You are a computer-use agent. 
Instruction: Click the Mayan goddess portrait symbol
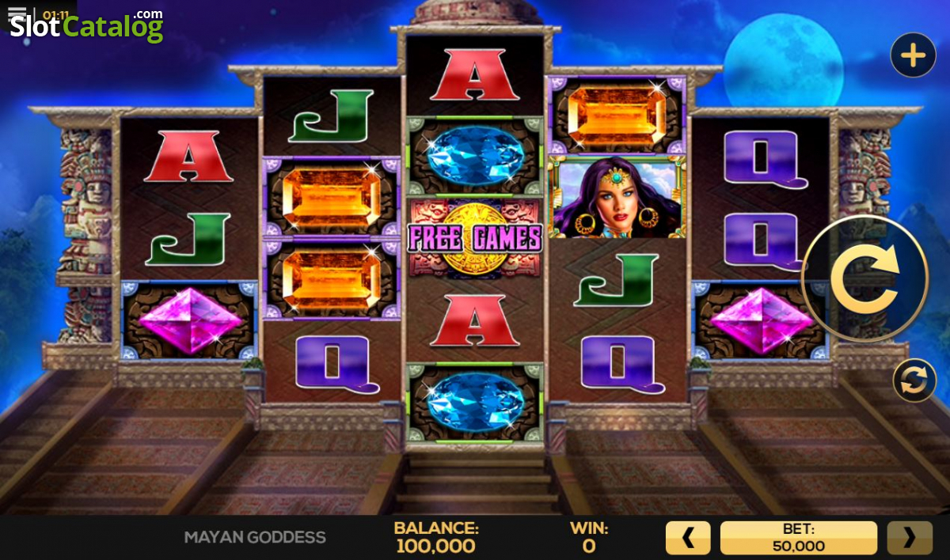tap(617, 197)
